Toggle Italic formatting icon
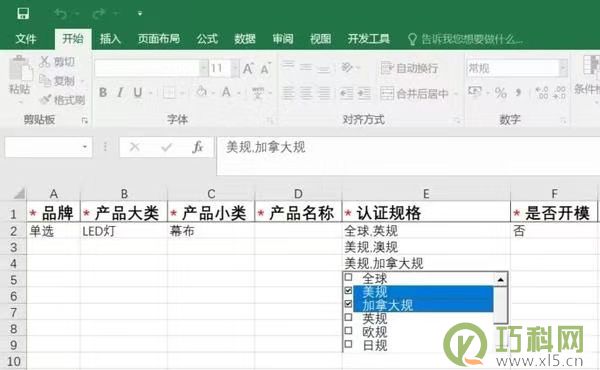This screenshot has height=370, width=600. pyautogui.click(x=120, y=92)
